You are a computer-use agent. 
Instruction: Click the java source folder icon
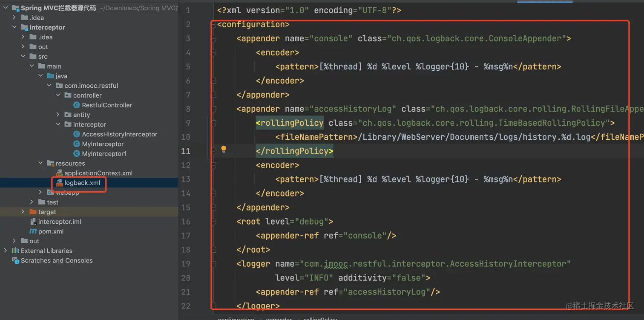[50, 76]
